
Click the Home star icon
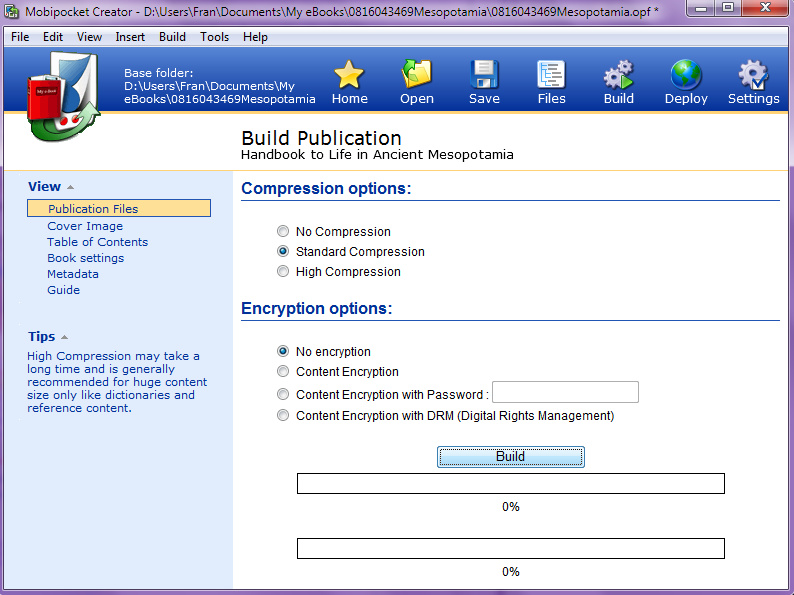pos(349,74)
